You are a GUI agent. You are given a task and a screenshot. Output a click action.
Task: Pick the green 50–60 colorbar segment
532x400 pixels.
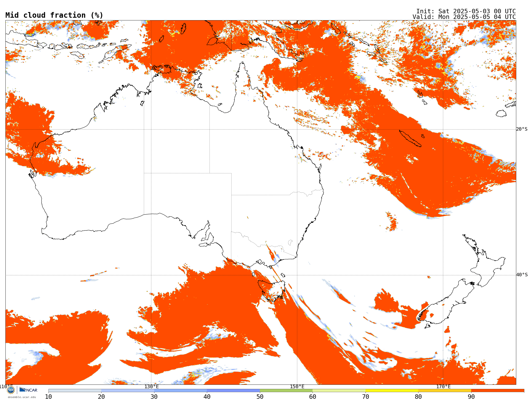tap(286, 391)
